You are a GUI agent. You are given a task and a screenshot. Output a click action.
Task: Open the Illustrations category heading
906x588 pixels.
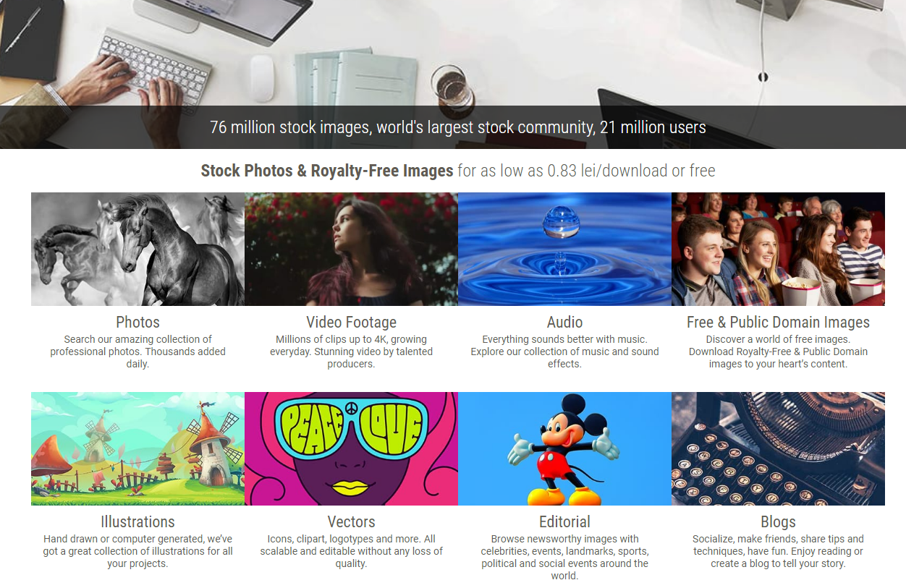pos(137,521)
